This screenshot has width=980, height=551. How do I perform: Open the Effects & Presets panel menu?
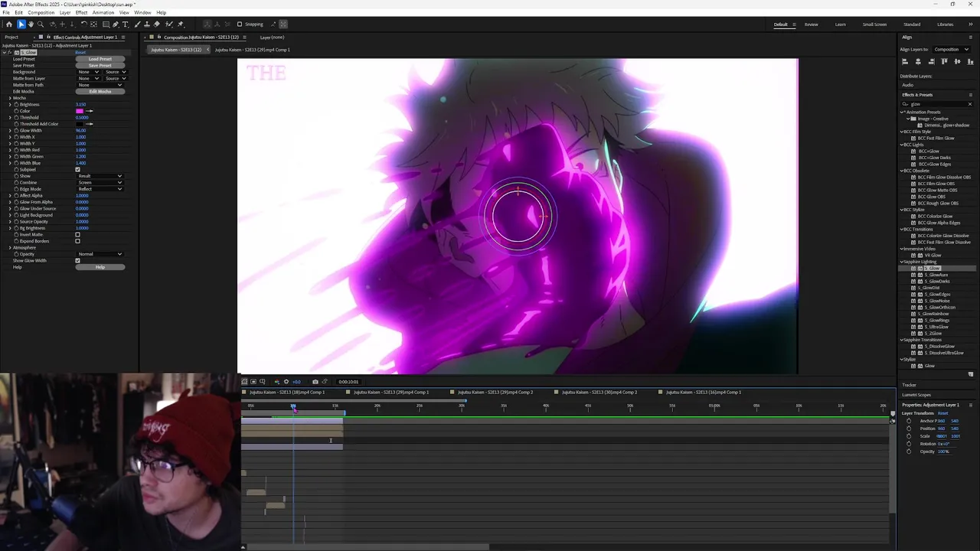[971, 95]
